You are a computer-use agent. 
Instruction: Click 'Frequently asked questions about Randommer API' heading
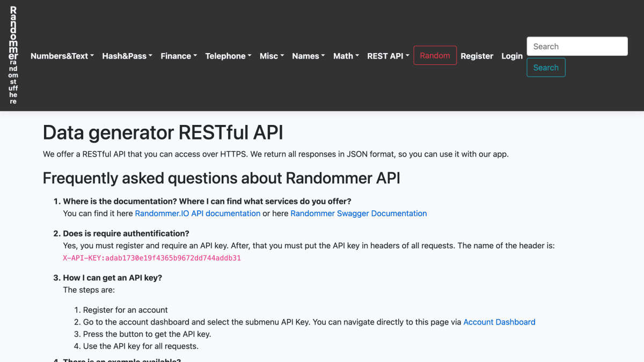[222, 178]
